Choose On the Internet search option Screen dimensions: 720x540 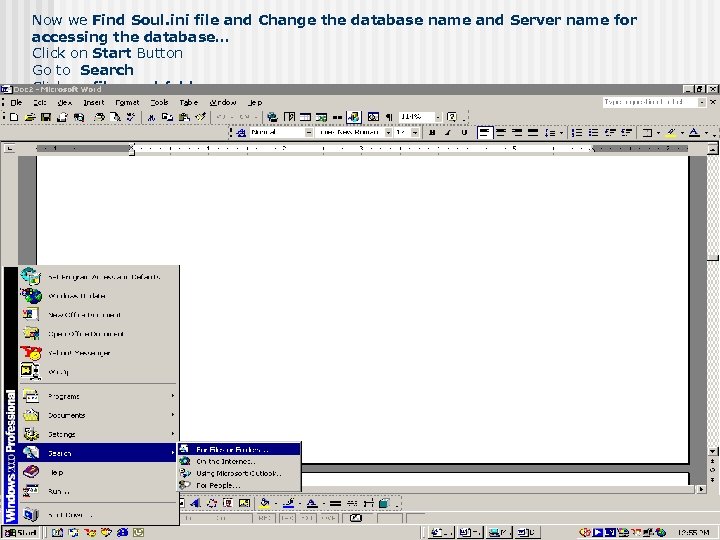point(239,461)
